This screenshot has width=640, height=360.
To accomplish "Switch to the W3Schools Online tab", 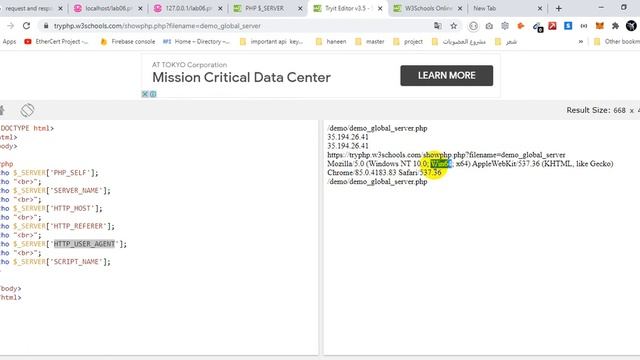I will click(428, 8).
